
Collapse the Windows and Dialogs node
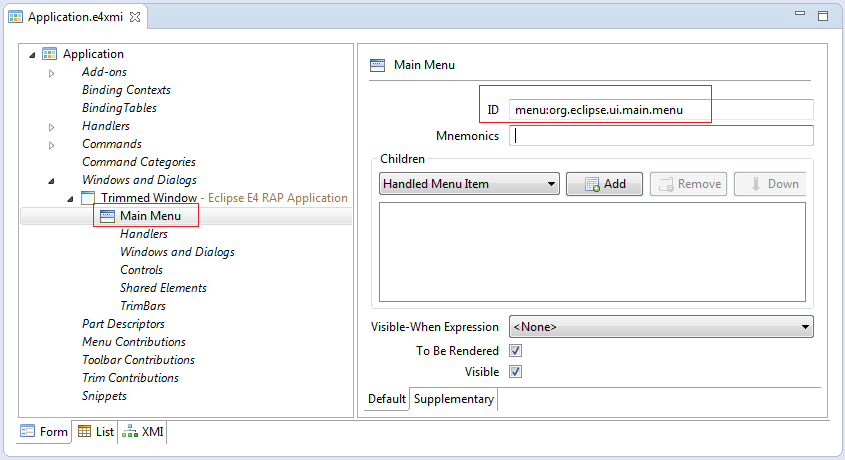tap(51, 181)
